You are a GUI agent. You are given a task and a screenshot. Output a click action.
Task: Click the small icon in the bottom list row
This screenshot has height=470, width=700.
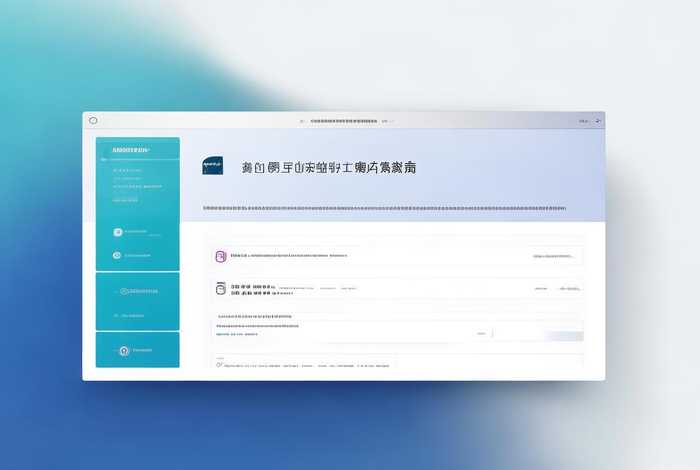click(220, 365)
